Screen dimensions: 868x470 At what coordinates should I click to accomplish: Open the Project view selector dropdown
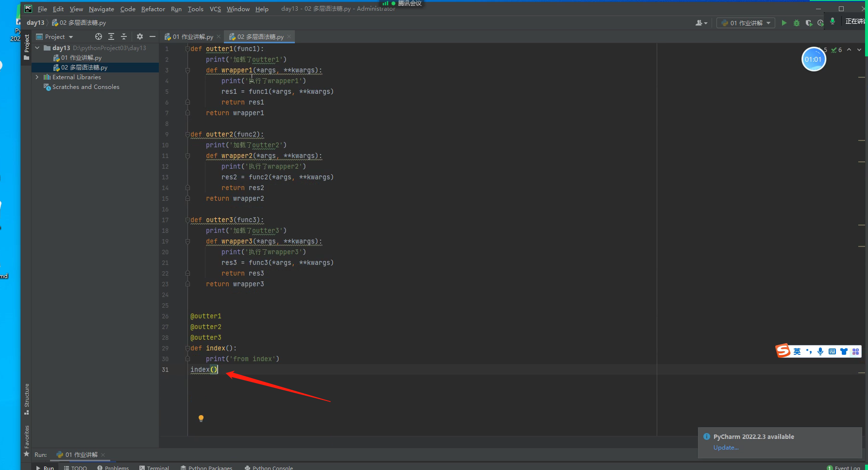54,36
